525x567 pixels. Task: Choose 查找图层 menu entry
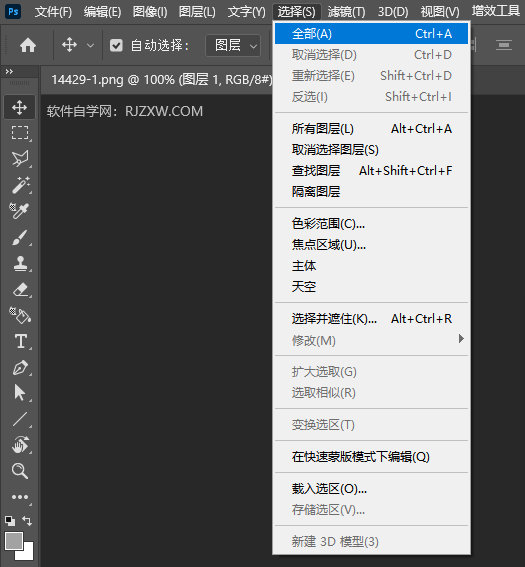[371, 171]
